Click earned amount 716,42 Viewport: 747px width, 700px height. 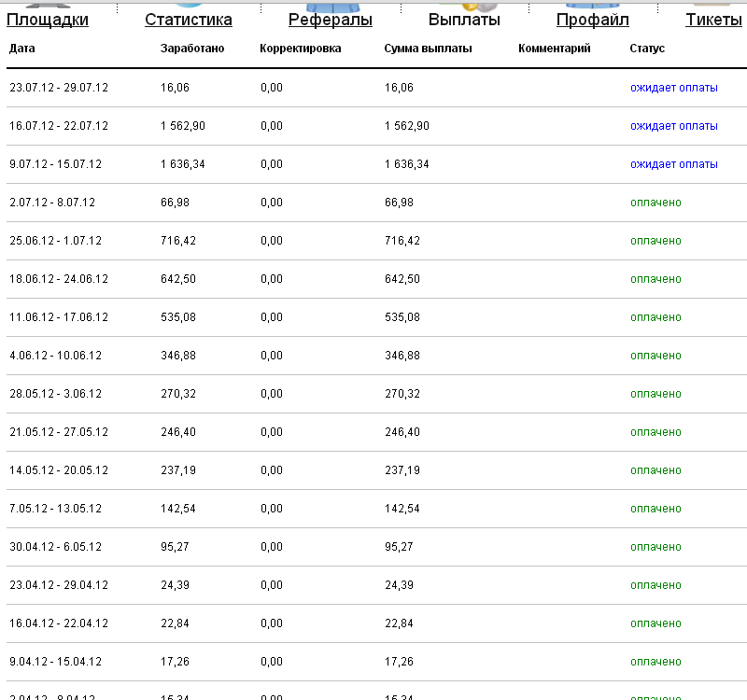[x=178, y=241]
